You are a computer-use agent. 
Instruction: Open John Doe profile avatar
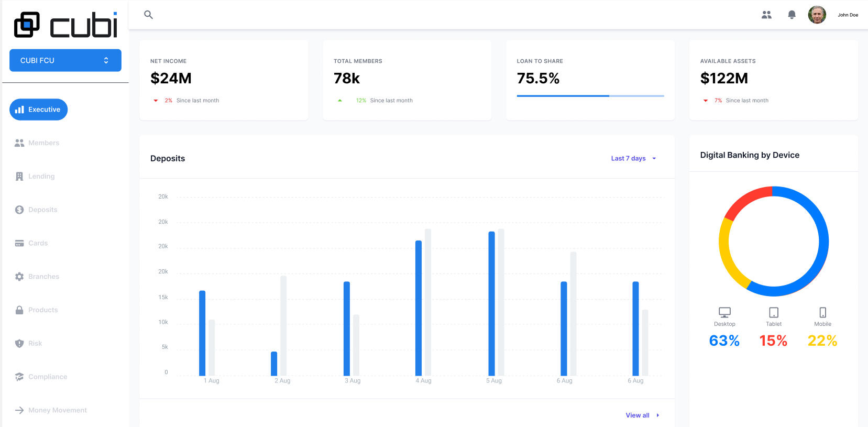(817, 15)
